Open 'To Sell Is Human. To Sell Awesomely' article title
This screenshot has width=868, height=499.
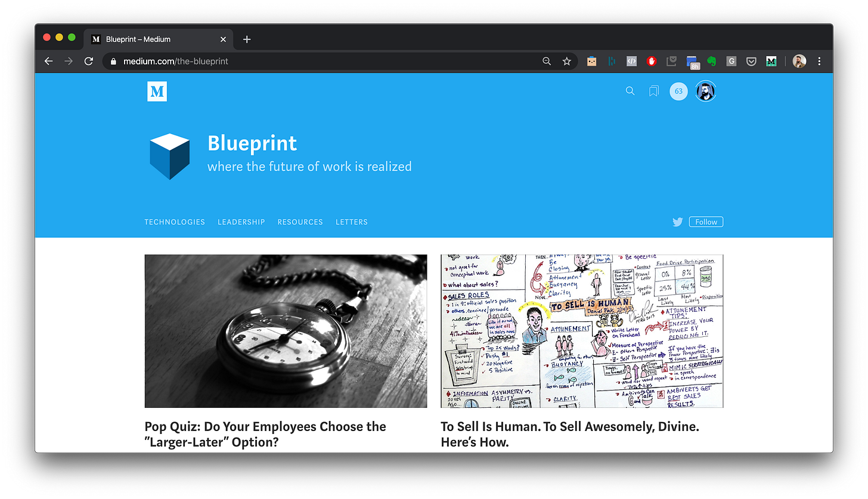[570, 435]
